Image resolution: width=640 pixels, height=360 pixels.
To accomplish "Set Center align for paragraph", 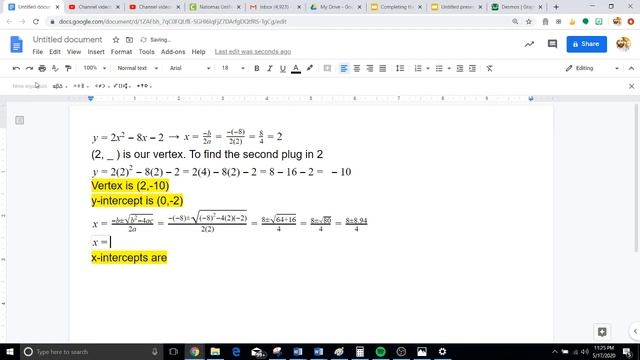I will (x=357, y=69).
